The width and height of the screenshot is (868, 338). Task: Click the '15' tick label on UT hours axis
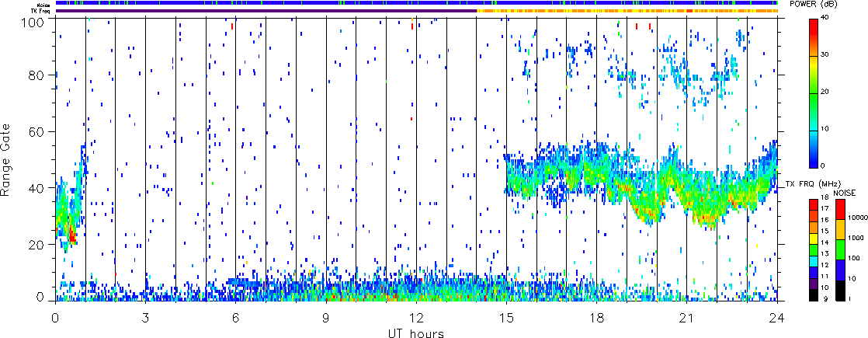click(x=506, y=318)
